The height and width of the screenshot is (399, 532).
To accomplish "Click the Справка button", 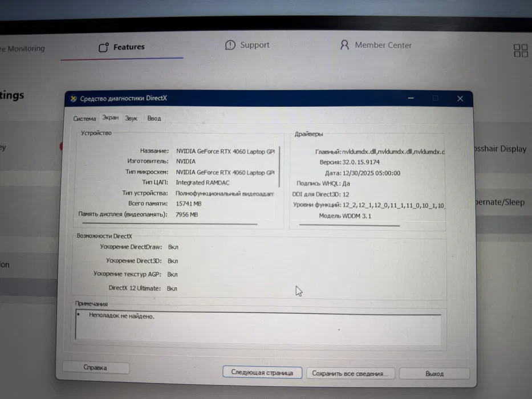I will (x=95, y=368).
